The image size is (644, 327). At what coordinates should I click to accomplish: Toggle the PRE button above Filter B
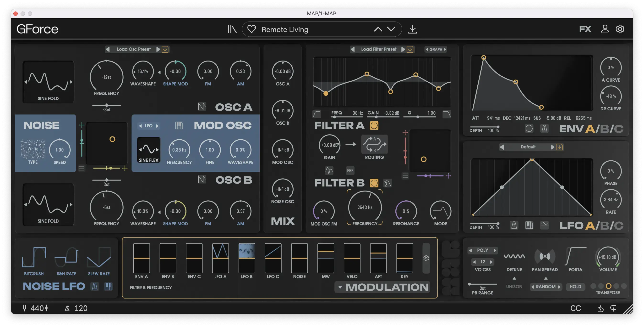click(x=350, y=170)
